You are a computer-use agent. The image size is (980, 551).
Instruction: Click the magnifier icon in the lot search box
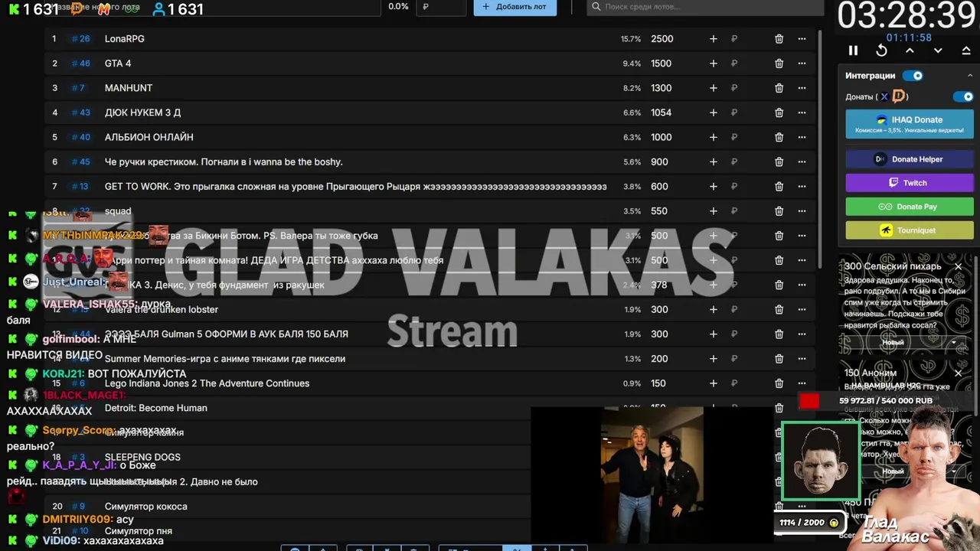tap(596, 6)
